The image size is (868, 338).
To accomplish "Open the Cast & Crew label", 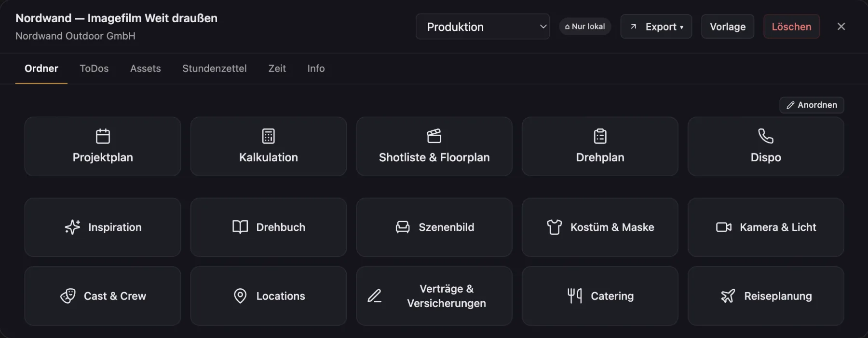I will click(x=115, y=296).
